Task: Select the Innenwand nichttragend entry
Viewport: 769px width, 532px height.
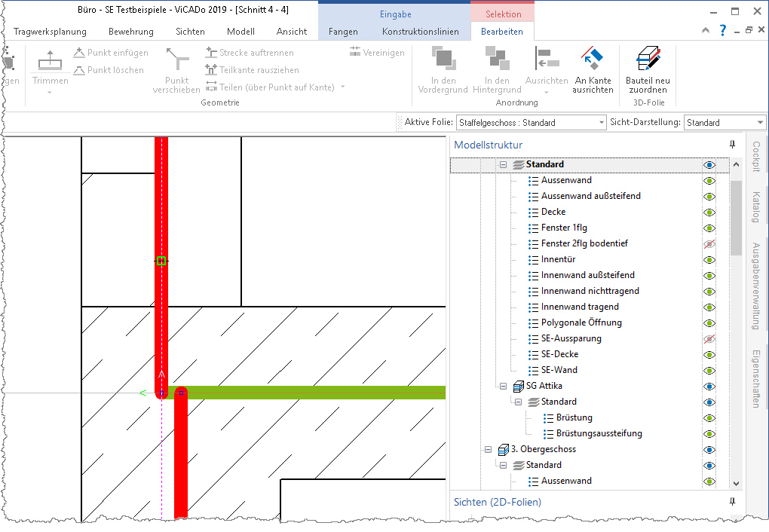Action: pyautogui.click(x=590, y=292)
